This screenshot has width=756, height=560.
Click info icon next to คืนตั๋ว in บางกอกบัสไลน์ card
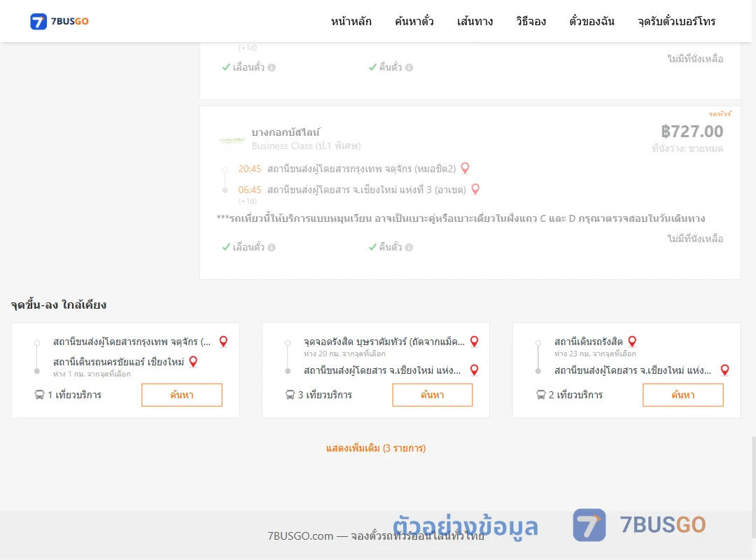click(409, 247)
